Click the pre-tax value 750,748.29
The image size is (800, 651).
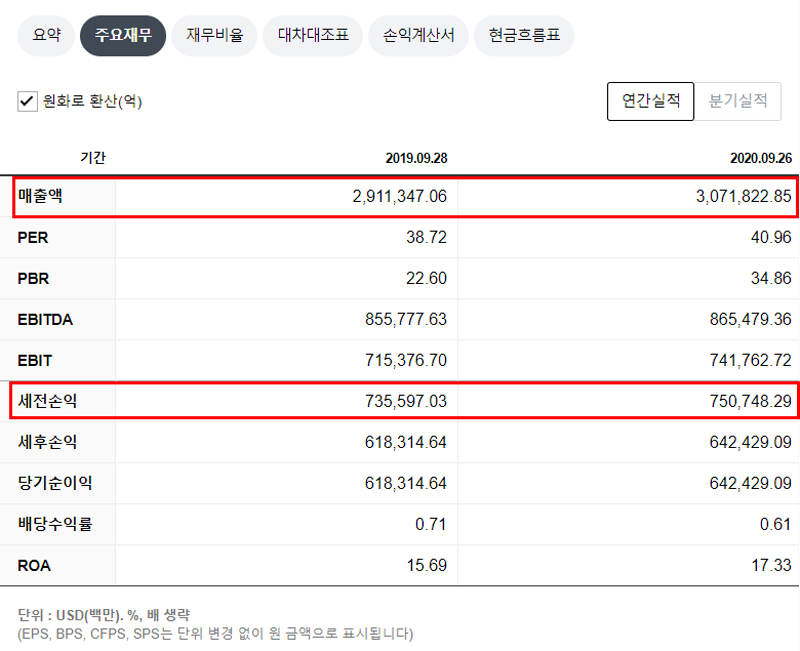(751, 401)
